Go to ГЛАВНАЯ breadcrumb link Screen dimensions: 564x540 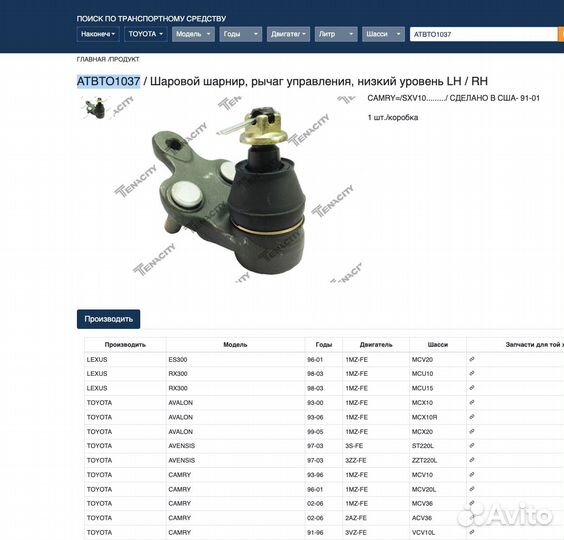click(91, 59)
